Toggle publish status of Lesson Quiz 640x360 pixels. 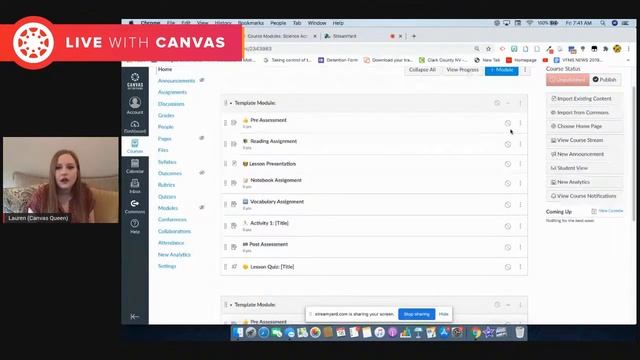[508, 267]
